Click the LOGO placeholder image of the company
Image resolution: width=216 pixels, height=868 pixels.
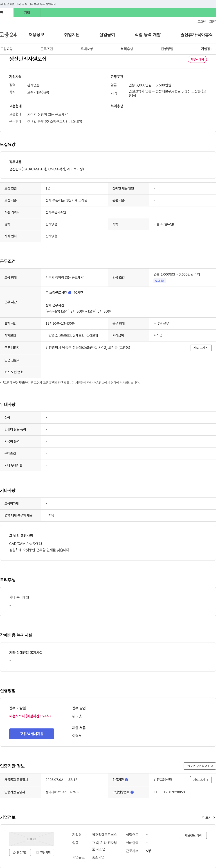point(31,839)
